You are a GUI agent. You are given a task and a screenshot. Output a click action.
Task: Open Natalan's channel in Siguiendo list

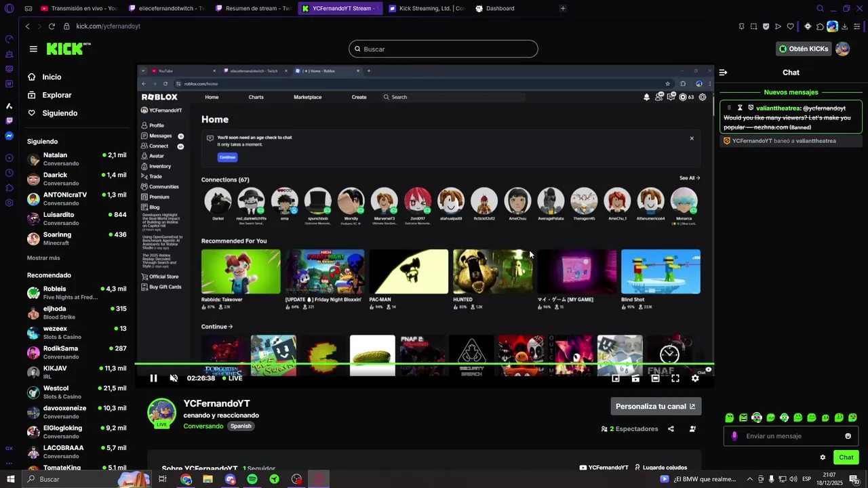77,159
